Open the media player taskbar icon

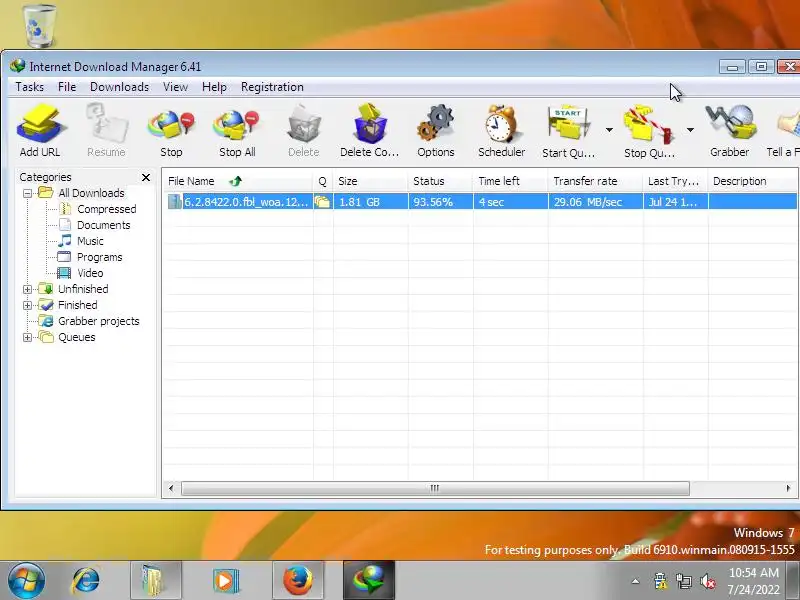[x=226, y=581]
